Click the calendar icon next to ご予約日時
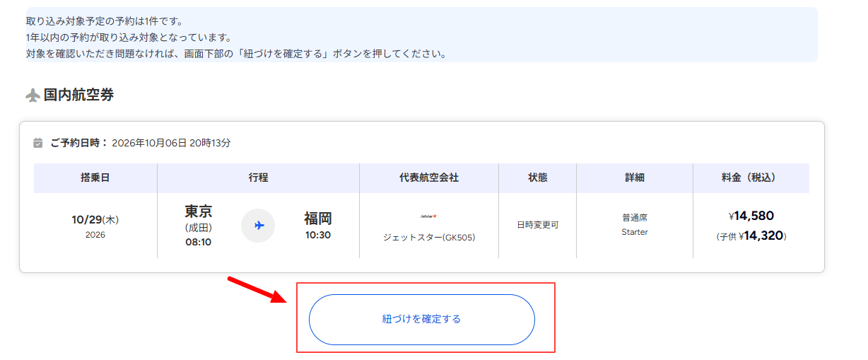The width and height of the screenshot is (868, 360). click(x=38, y=143)
